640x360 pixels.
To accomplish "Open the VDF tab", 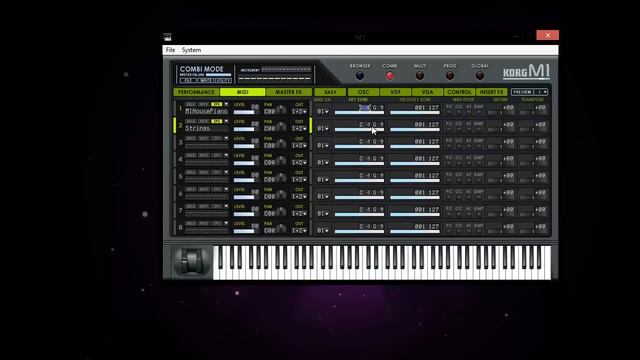I will point(395,92).
